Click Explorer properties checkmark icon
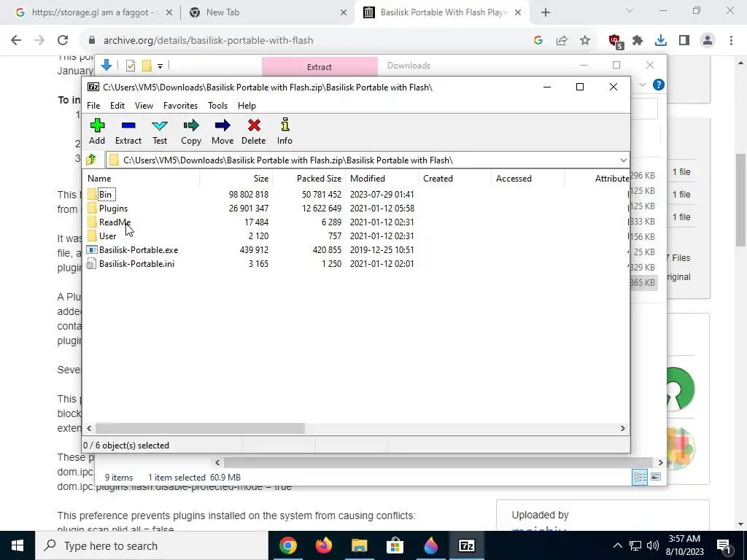 pyautogui.click(x=131, y=66)
